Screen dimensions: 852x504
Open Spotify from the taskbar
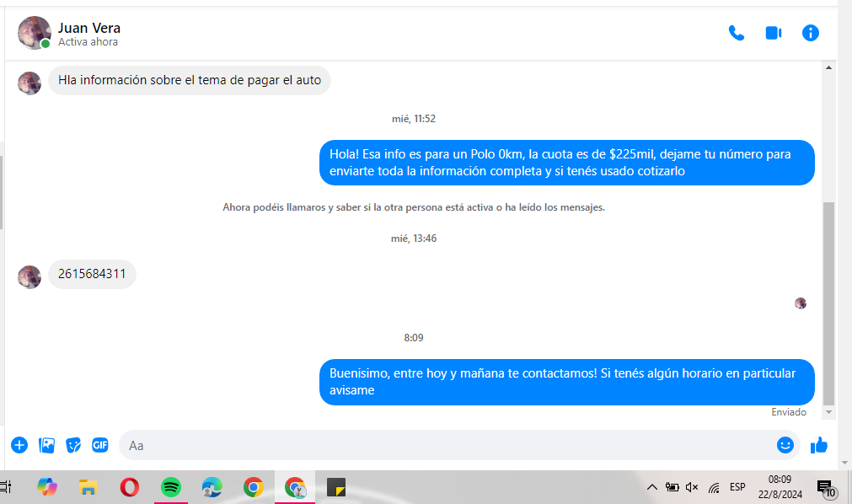coord(171,487)
